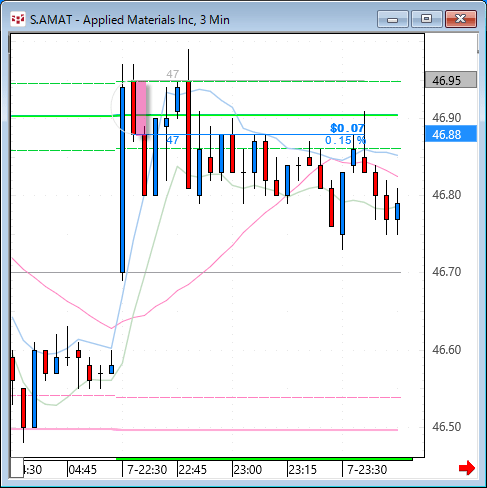This screenshot has width=487, height=488.
Task: Click the gray 47 label above the green dashed line
Action: point(173,74)
